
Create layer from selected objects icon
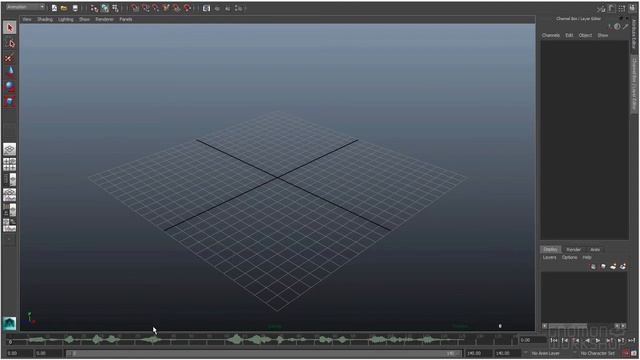[x=623, y=267]
